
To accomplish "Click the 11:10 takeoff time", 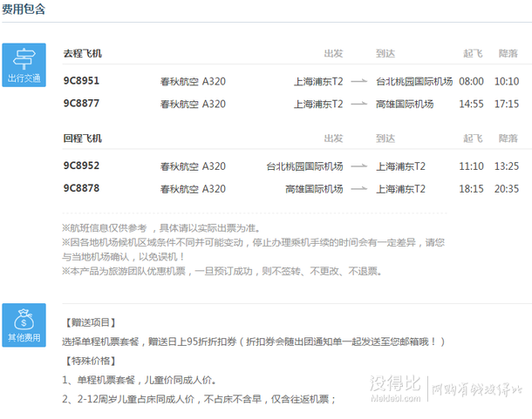I will (x=471, y=166).
